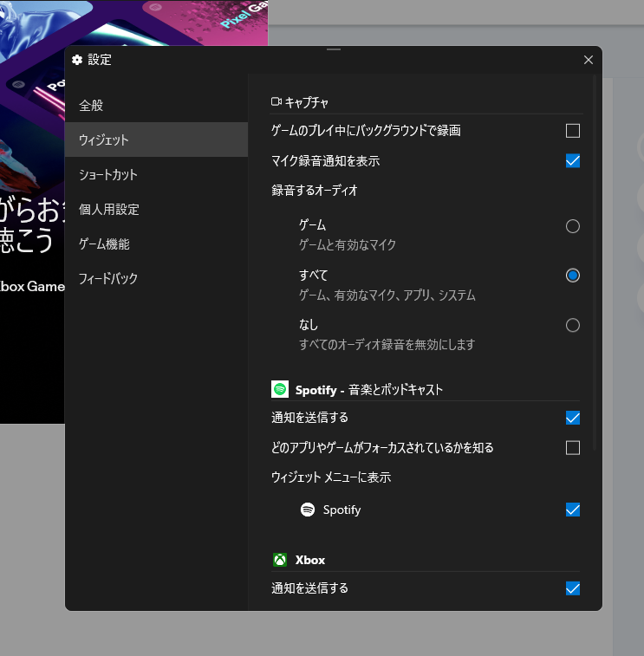Toggle Xbox 通知を送信する checkbox
This screenshot has height=656, width=644.
click(x=572, y=588)
